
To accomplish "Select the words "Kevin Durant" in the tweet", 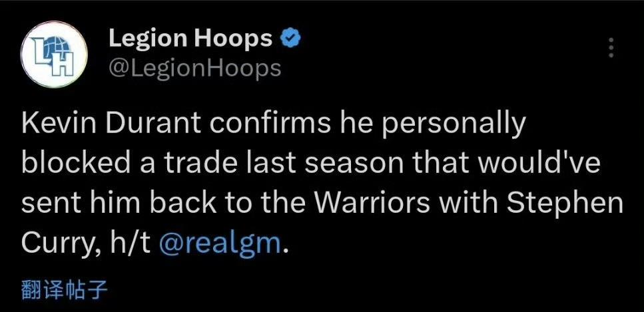I will (111, 124).
